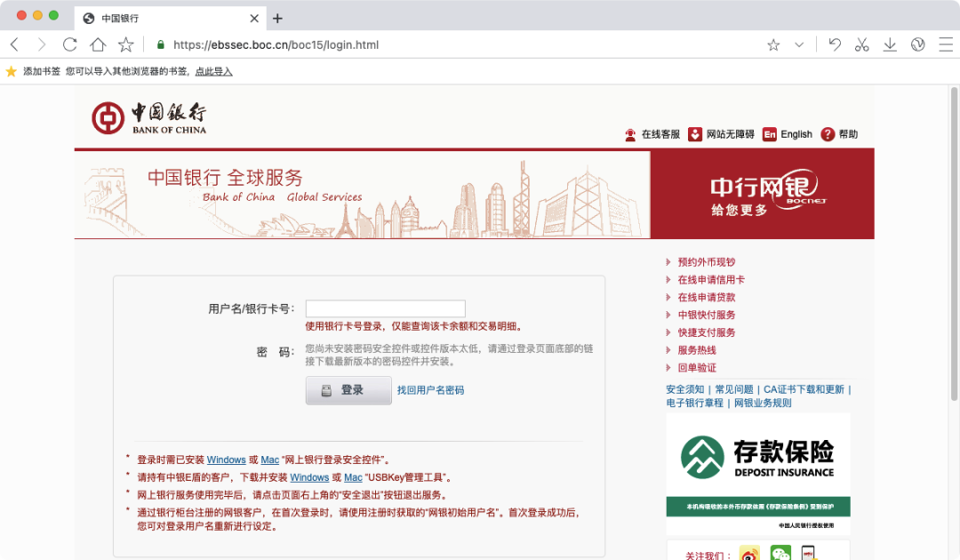The image size is (960, 560).
Task: Open the 在线申请信用卡 link
Action: click(x=711, y=280)
